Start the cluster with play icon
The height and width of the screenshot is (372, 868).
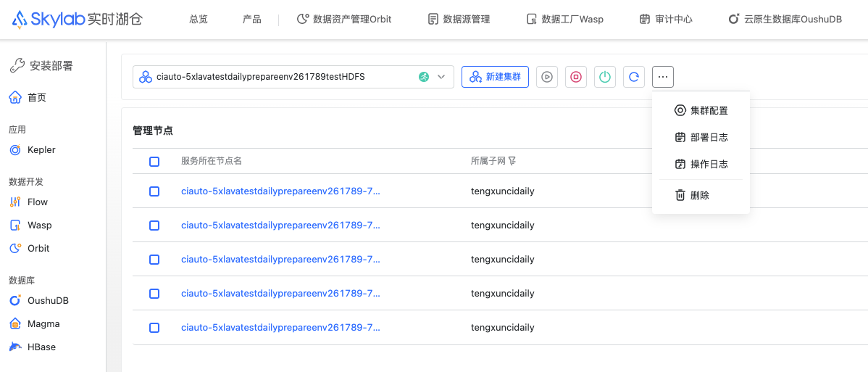click(x=547, y=77)
